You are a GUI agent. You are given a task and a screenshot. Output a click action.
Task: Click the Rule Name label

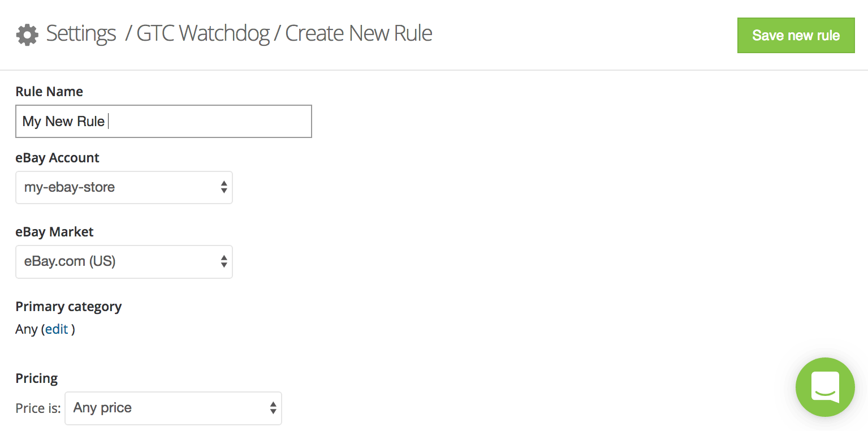[49, 92]
